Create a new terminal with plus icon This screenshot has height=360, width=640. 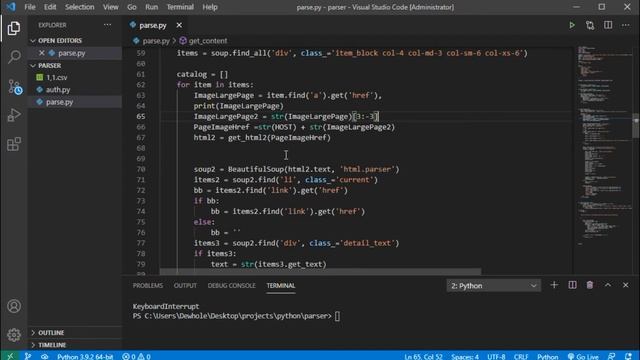point(554,285)
